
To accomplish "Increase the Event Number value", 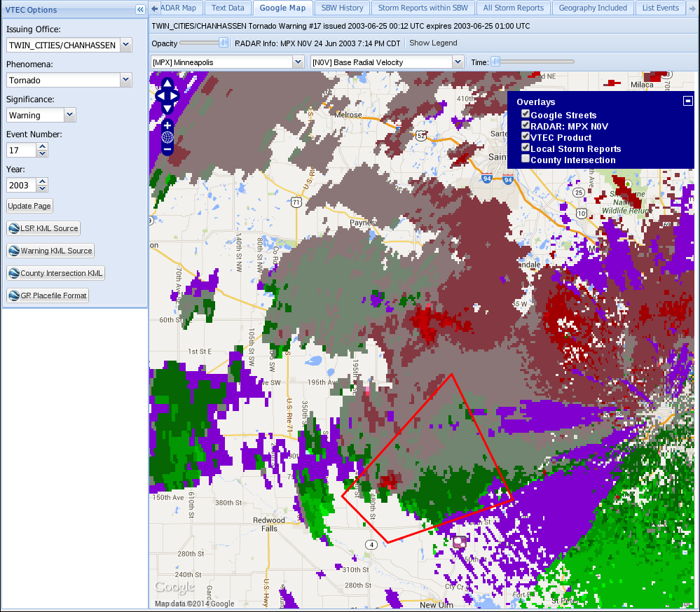I will pos(43,146).
